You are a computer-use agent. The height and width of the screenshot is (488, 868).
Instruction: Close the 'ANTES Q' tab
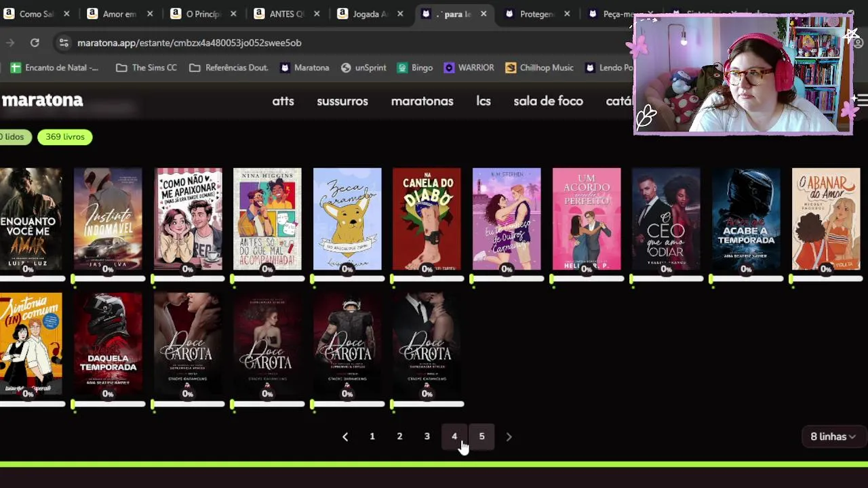coord(317,14)
